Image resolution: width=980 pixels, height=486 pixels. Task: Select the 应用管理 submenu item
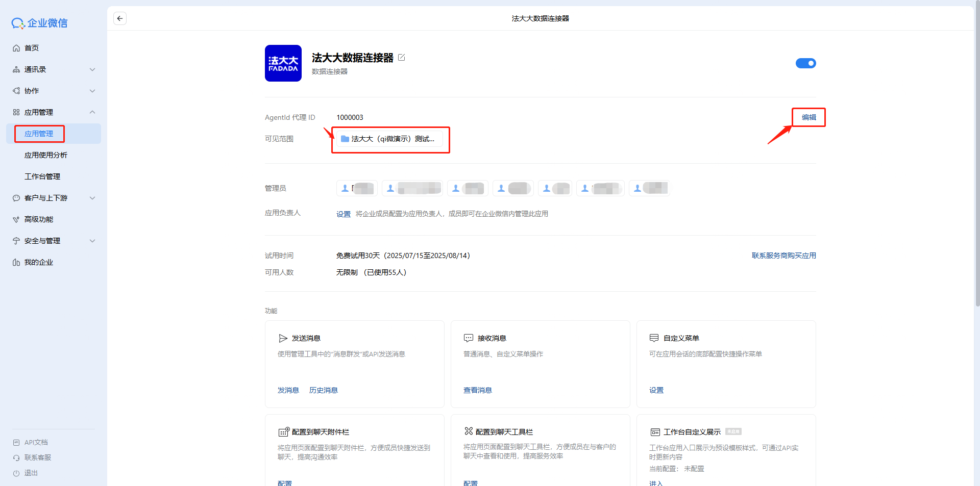pyautogui.click(x=54, y=134)
